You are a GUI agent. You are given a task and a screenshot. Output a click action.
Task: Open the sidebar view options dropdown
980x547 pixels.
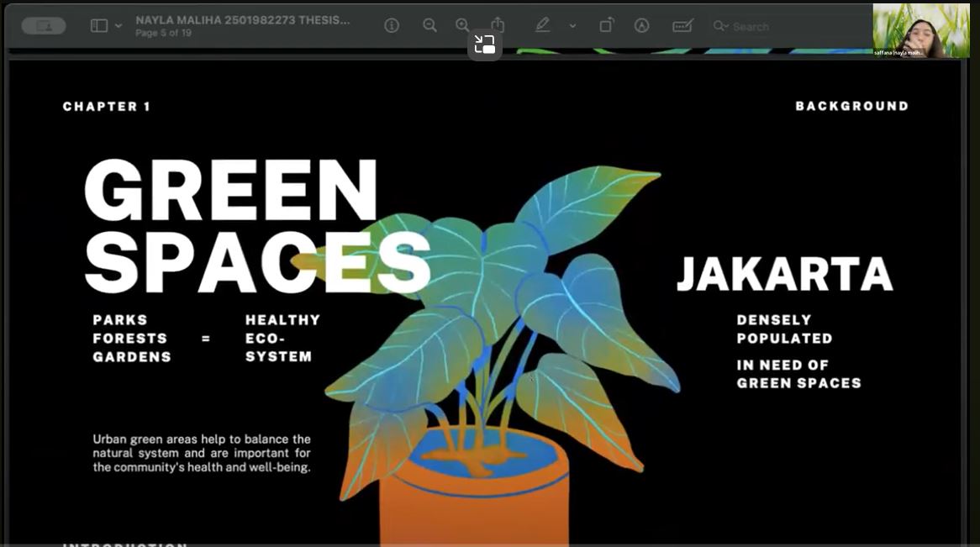pyautogui.click(x=119, y=26)
